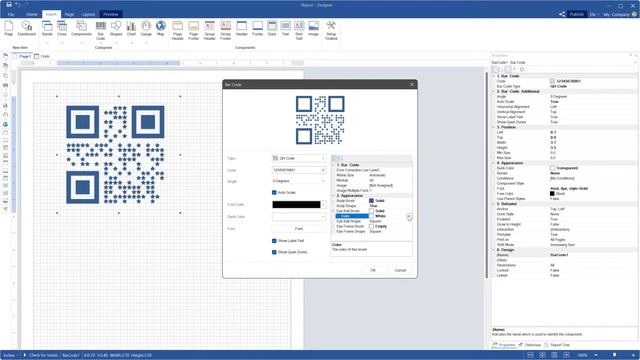Toggle the Show Label Text checkbox
640x360 pixels.
[274, 241]
